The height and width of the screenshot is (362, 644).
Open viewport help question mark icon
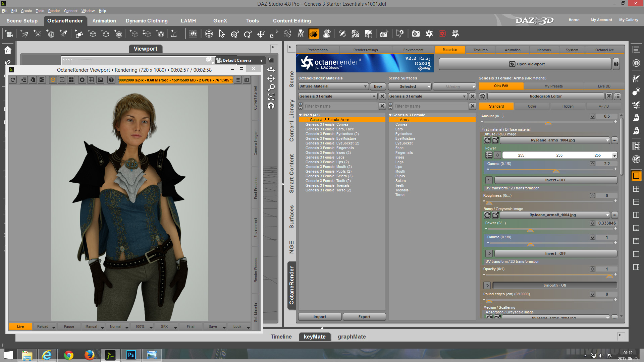point(111,80)
